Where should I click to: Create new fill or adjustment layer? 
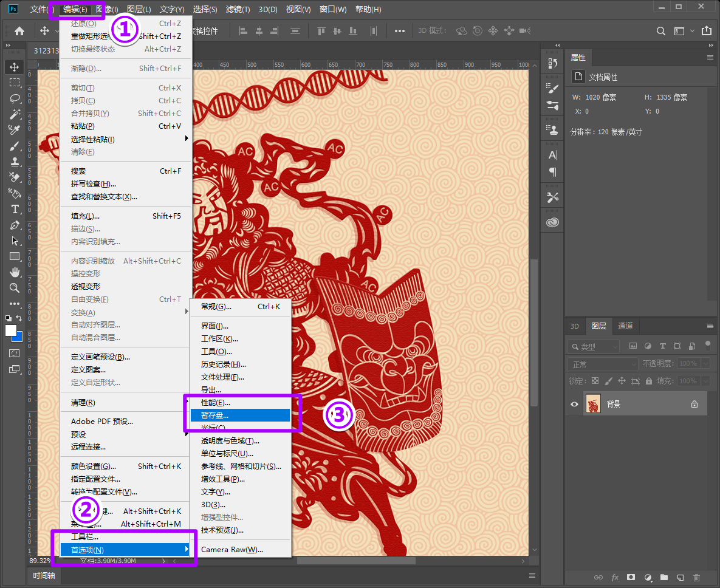[648, 578]
